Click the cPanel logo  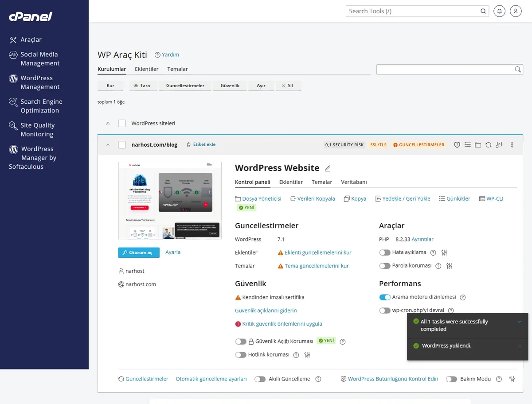coord(31,17)
